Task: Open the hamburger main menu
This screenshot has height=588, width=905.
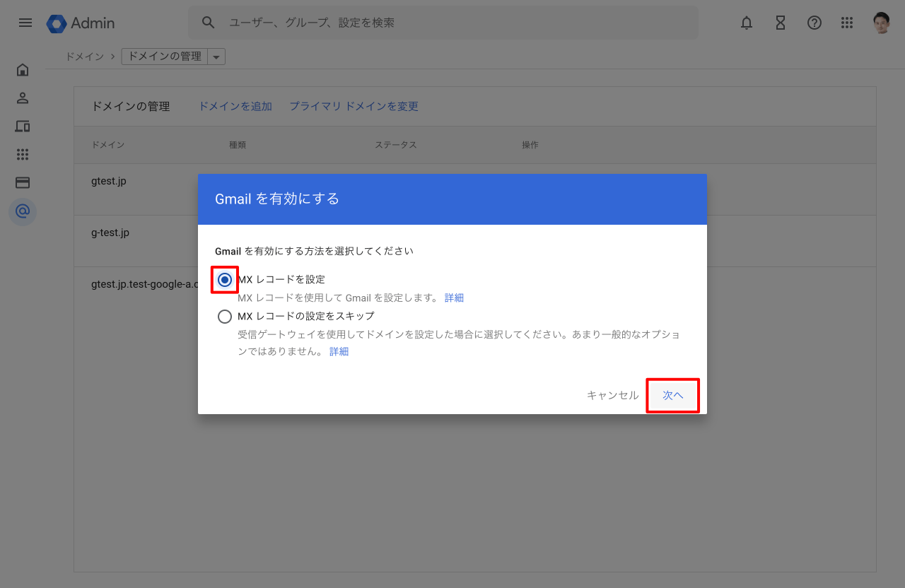Action: [x=25, y=23]
